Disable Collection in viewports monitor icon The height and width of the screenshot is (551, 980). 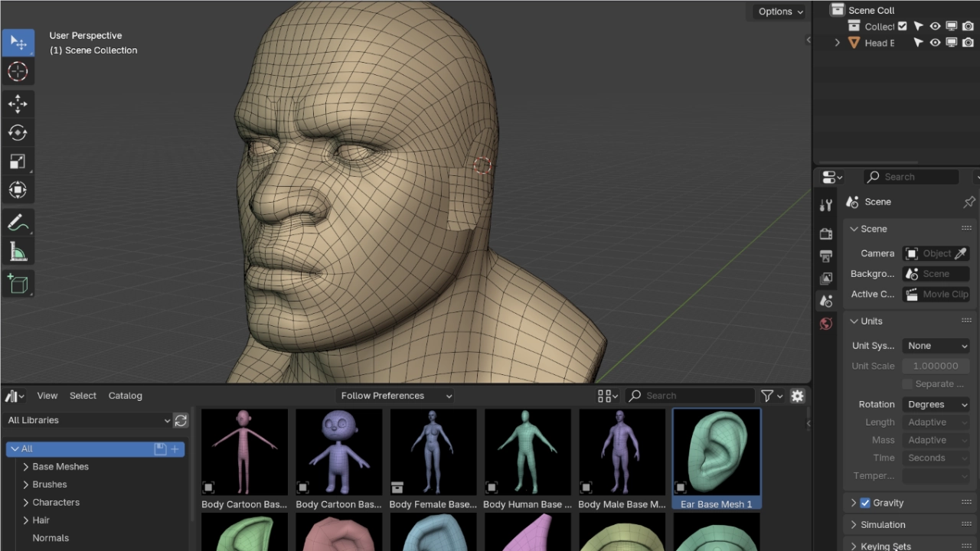[x=952, y=26]
